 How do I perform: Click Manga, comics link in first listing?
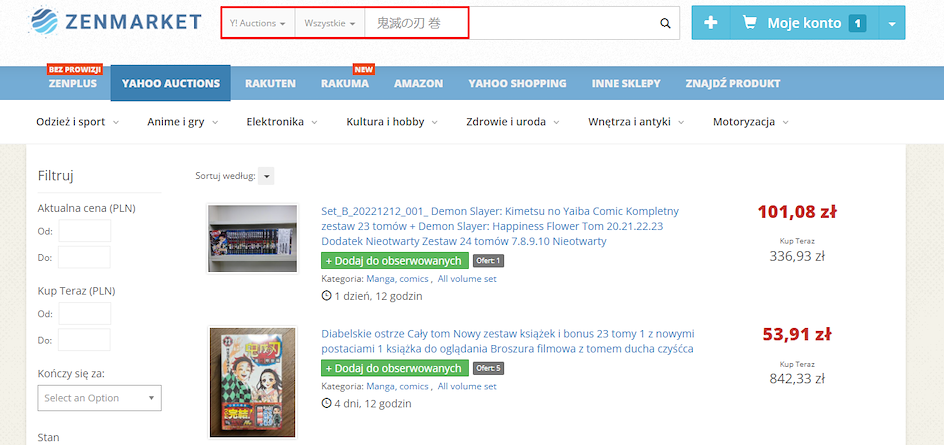click(397, 279)
